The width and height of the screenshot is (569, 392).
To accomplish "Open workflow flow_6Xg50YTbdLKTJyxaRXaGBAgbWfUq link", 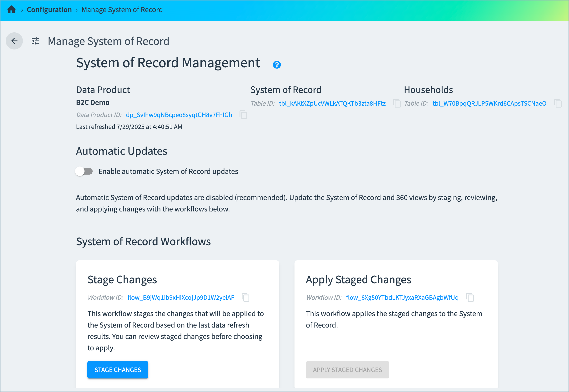I will (x=402, y=297).
